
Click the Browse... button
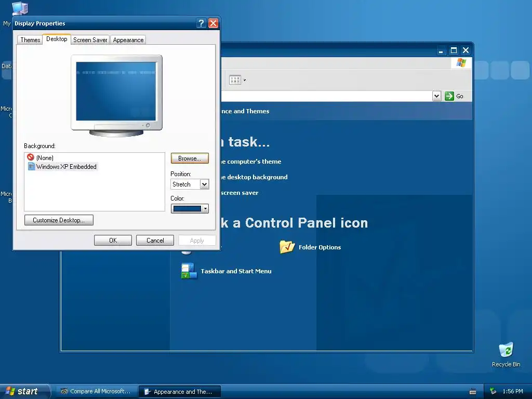pyautogui.click(x=190, y=158)
